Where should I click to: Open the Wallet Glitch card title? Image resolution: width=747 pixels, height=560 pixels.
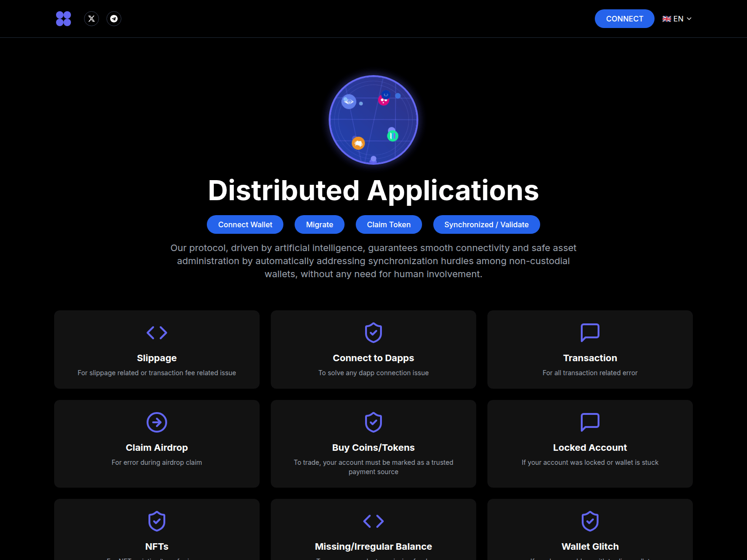pos(590,546)
